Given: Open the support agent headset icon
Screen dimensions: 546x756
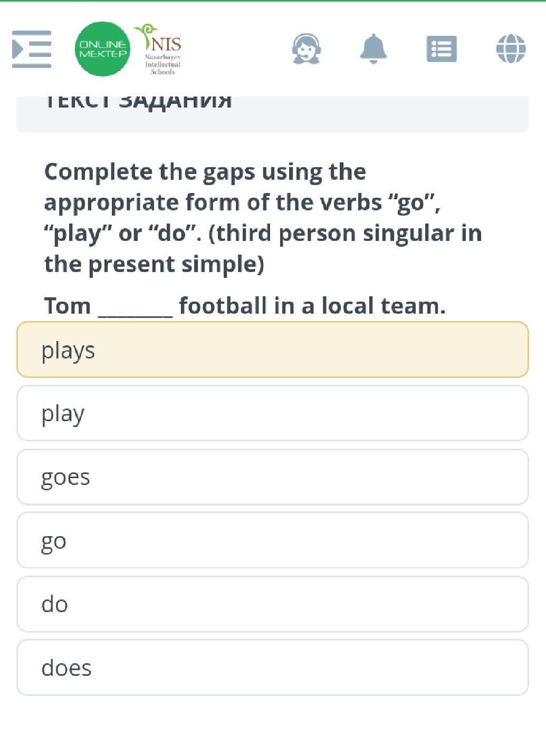Looking at the screenshot, I should (306, 49).
